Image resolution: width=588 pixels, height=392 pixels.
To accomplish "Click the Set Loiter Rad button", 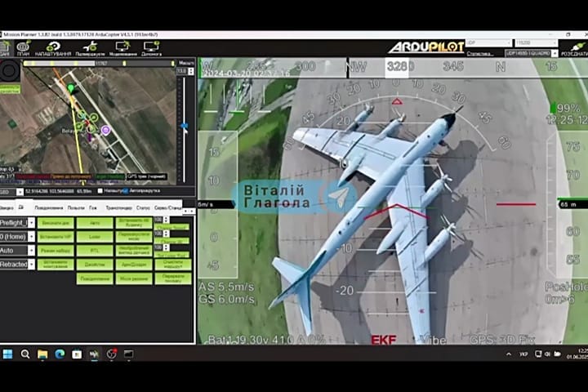I will pos(171,255).
